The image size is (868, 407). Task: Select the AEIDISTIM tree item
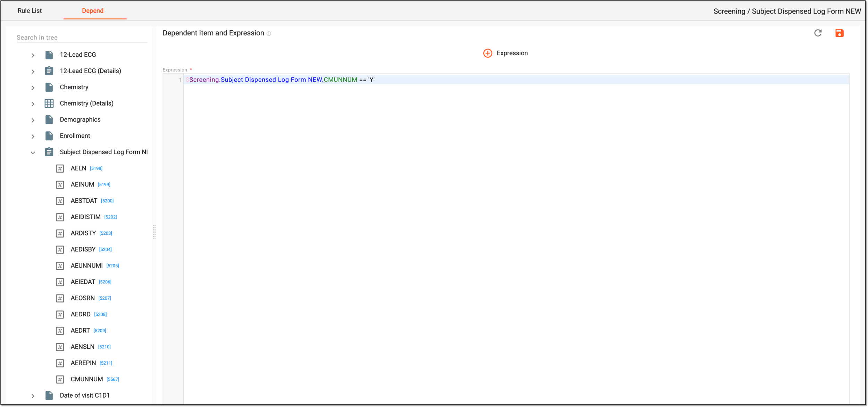click(85, 217)
